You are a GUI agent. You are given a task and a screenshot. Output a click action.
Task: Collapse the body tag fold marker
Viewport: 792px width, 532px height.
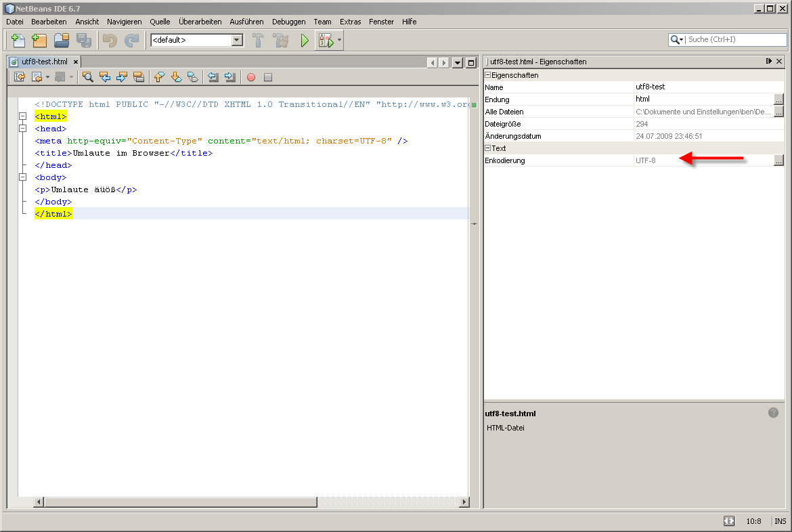23,177
